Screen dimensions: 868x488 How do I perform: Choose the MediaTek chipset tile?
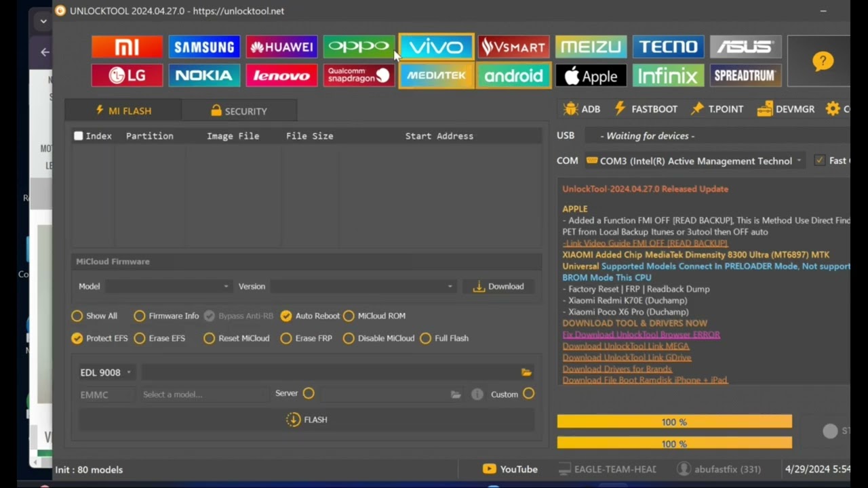pyautogui.click(x=436, y=75)
